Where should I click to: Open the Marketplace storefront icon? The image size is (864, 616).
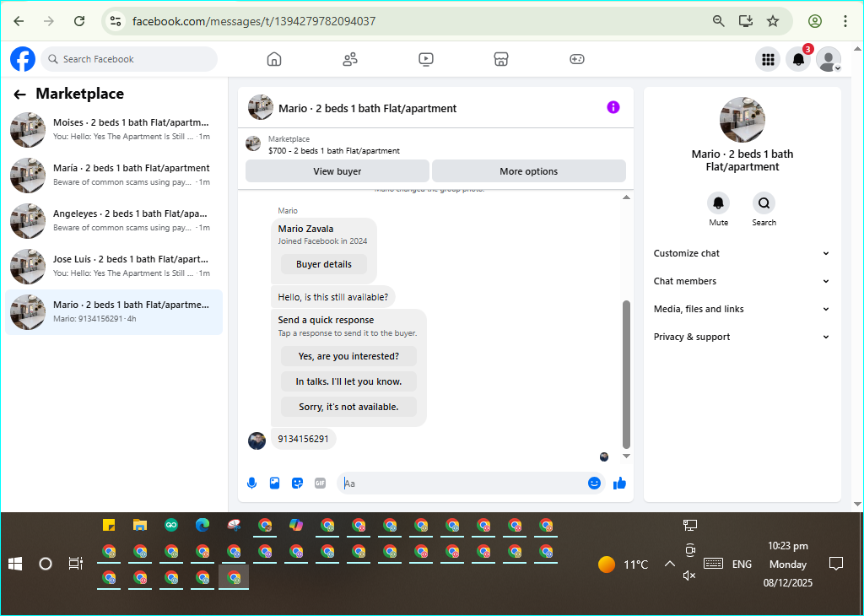(x=501, y=59)
